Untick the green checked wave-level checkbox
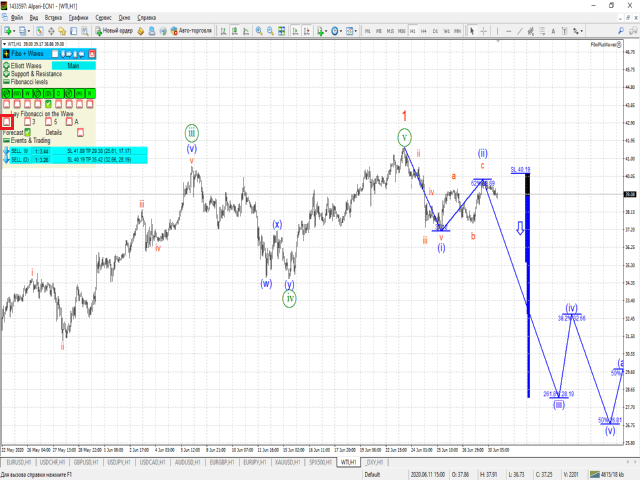640x480 pixels. pyautogui.click(x=48, y=104)
